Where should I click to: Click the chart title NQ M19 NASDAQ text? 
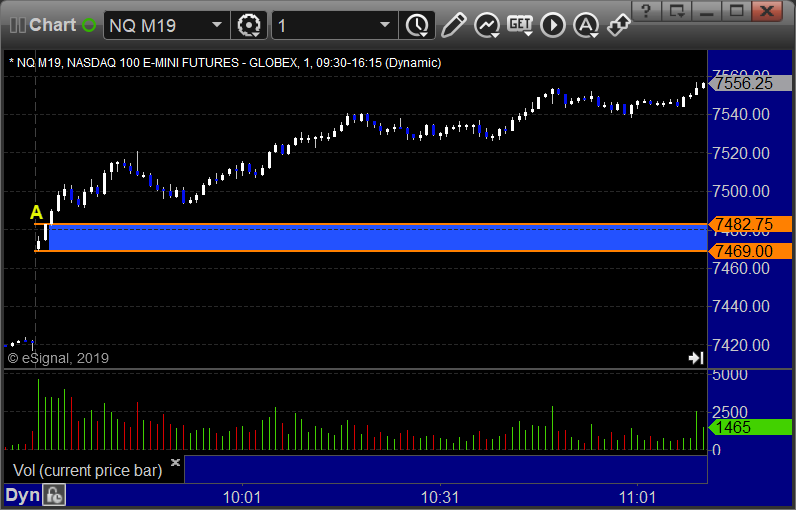[x=225, y=63]
